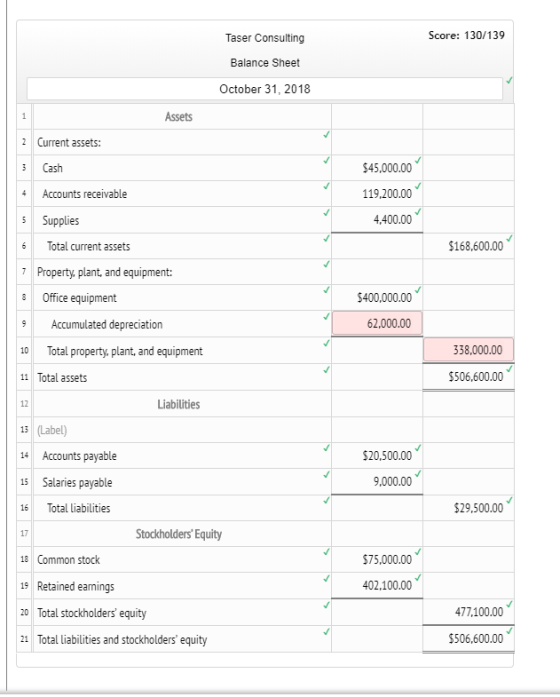This screenshot has height=697, width=560.
Task: Click the Accounts receivable label
Action: coord(84,194)
